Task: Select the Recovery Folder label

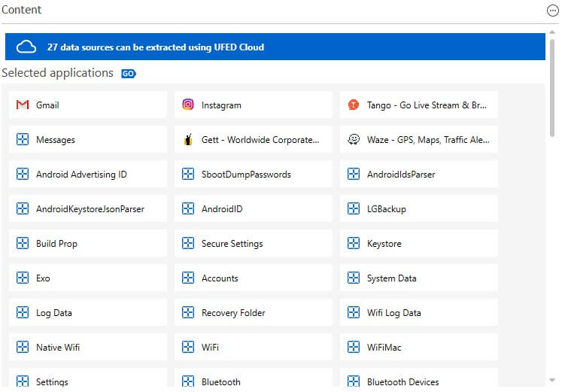Action: click(233, 313)
